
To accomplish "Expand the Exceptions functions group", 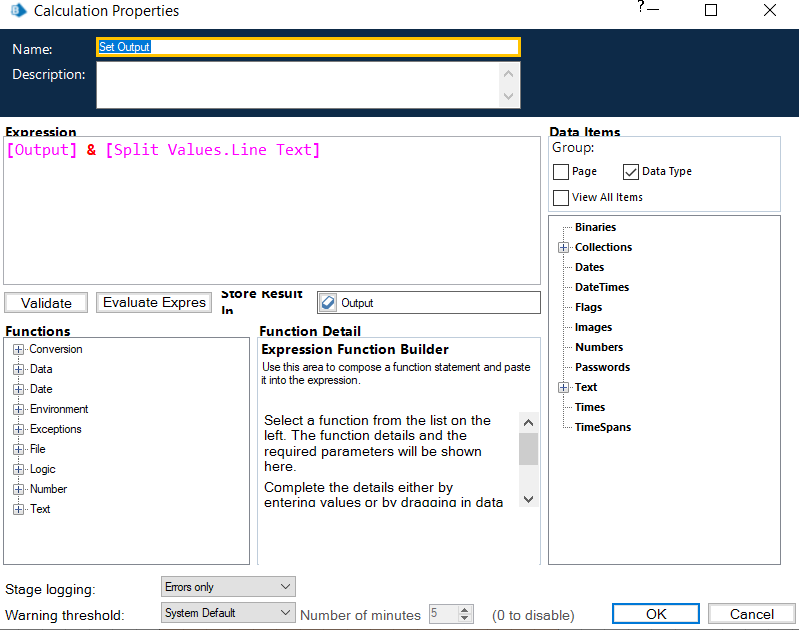I will point(18,429).
